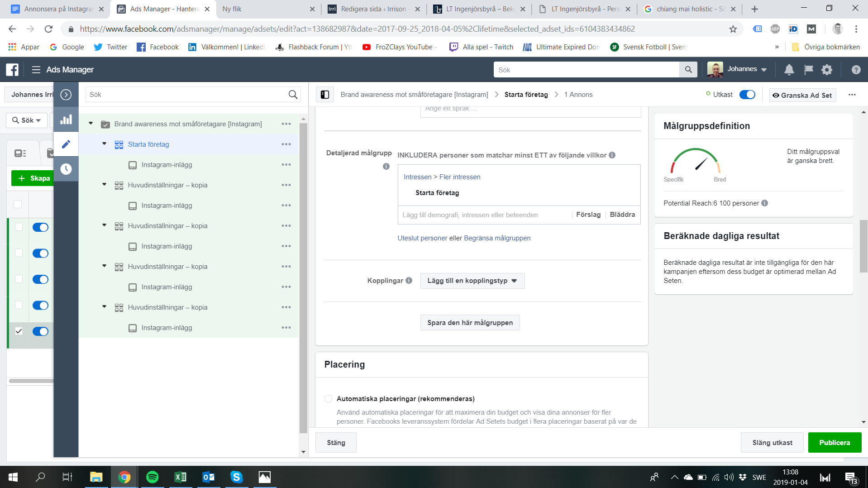Screen dimensions: 868x488
Task: Click the help question mark icon
Action: point(855,70)
